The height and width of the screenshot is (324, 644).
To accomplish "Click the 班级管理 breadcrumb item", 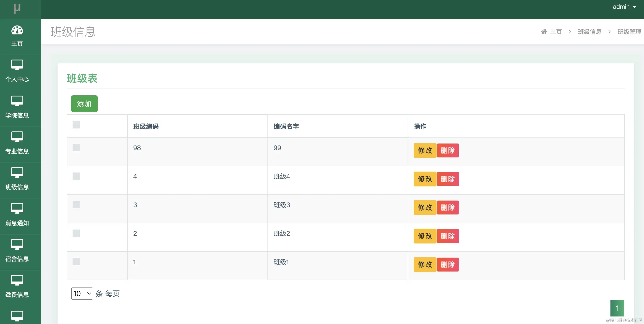I will 629,32.
